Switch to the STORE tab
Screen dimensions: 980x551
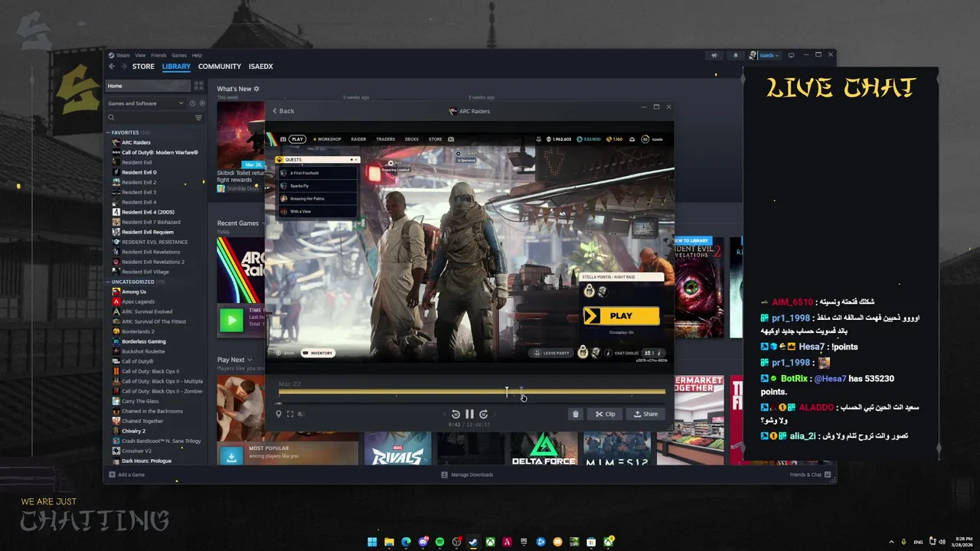coord(143,67)
